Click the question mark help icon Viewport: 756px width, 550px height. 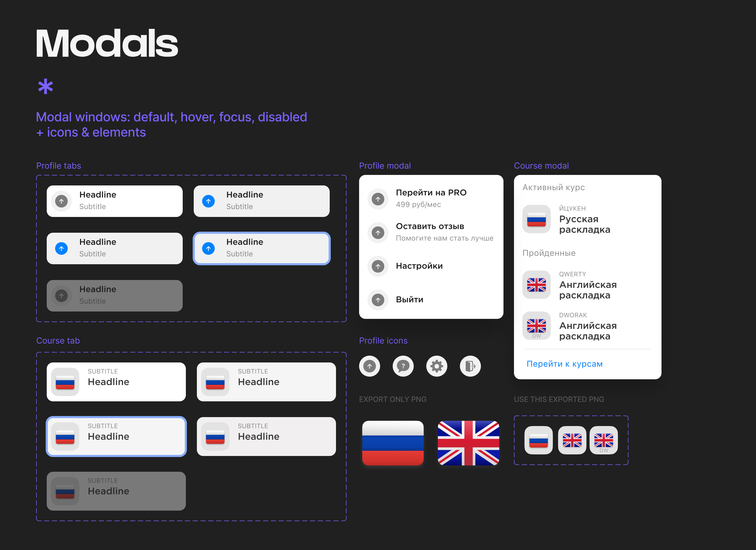(x=403, y=366)
